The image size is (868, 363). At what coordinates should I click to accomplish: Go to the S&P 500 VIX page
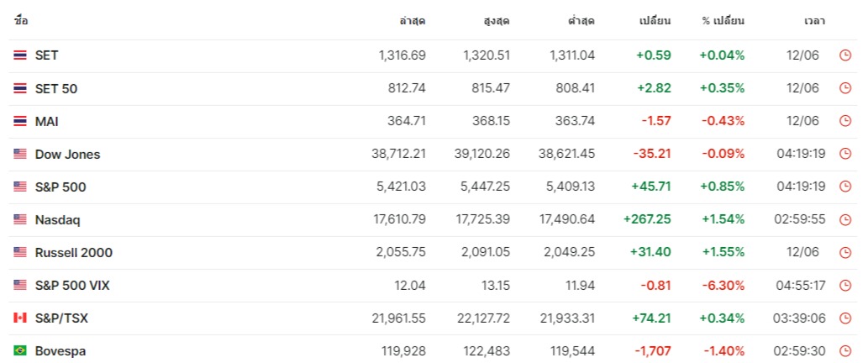tap(72, 286)
